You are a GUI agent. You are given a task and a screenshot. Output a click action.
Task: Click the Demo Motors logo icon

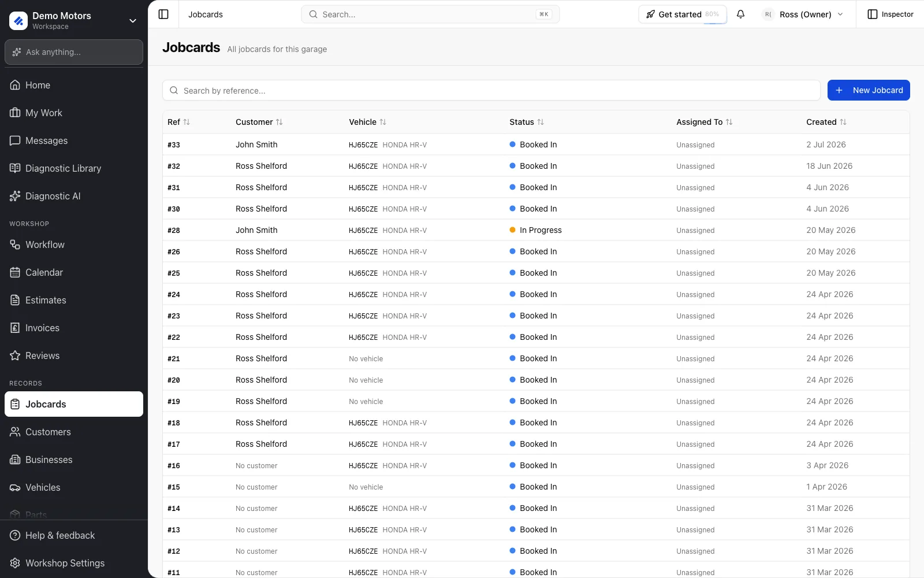coord(18,21)
